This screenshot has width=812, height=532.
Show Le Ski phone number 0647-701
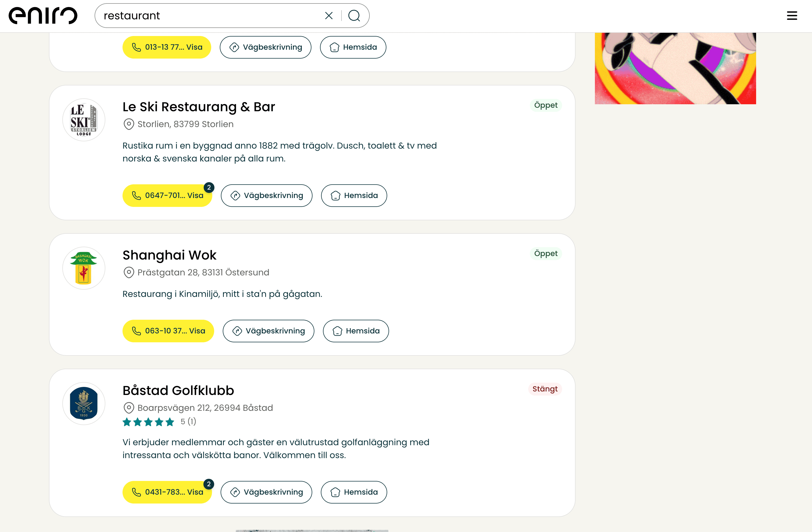(x=167, y=196)
